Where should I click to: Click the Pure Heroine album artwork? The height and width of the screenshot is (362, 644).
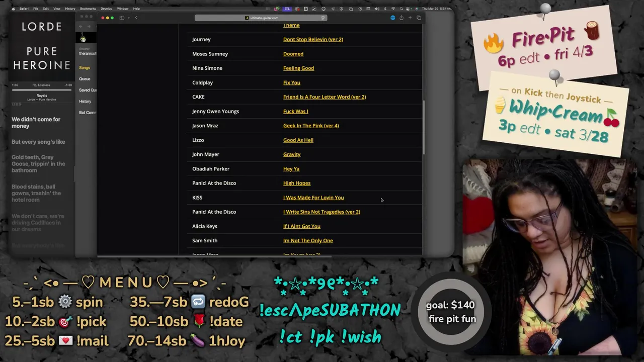[x=42, y=46]
